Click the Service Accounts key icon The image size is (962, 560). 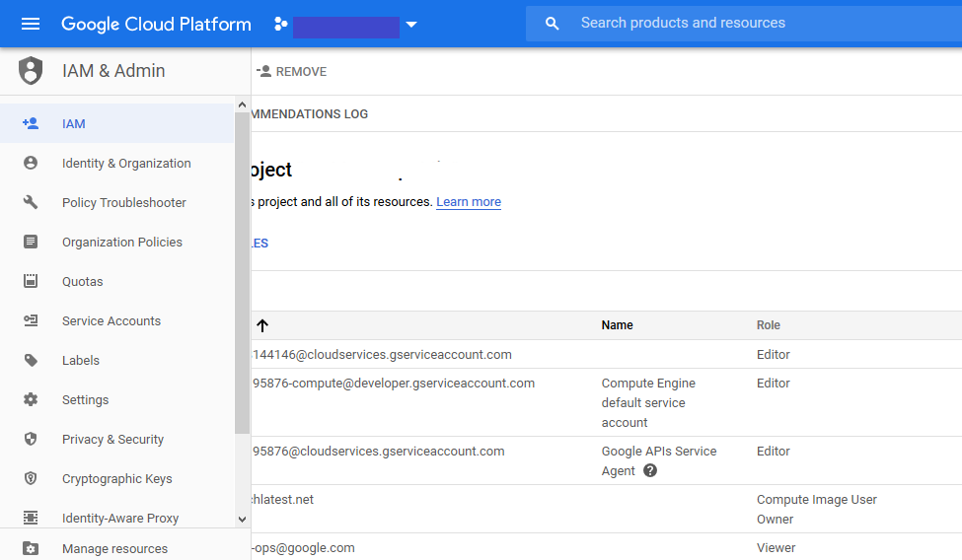30,320
